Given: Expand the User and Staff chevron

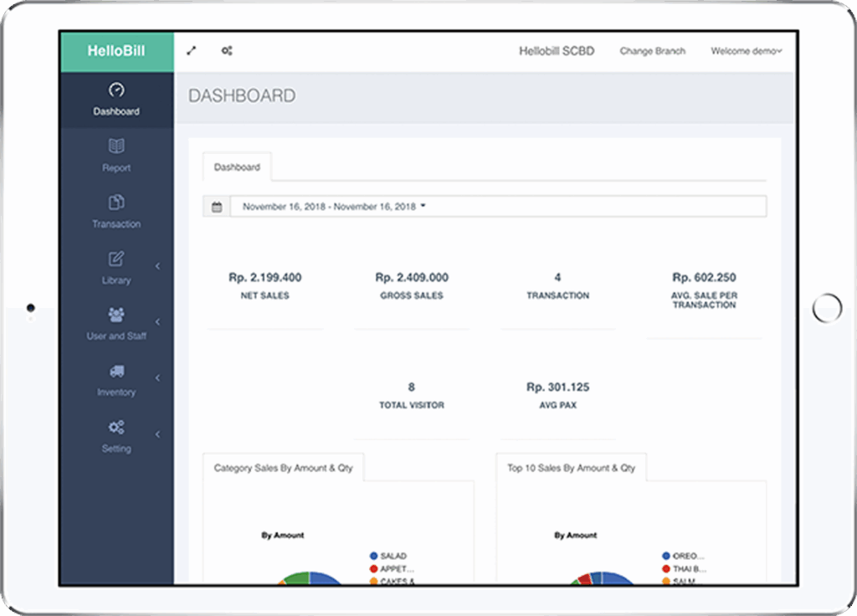Looking at the screenshot, I should (x=157, y=322).
